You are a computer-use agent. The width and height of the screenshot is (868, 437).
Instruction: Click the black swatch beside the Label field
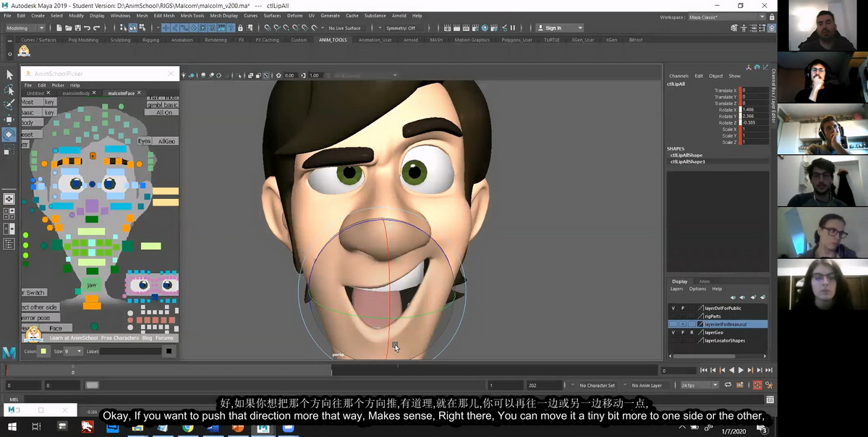pos(169,352)
